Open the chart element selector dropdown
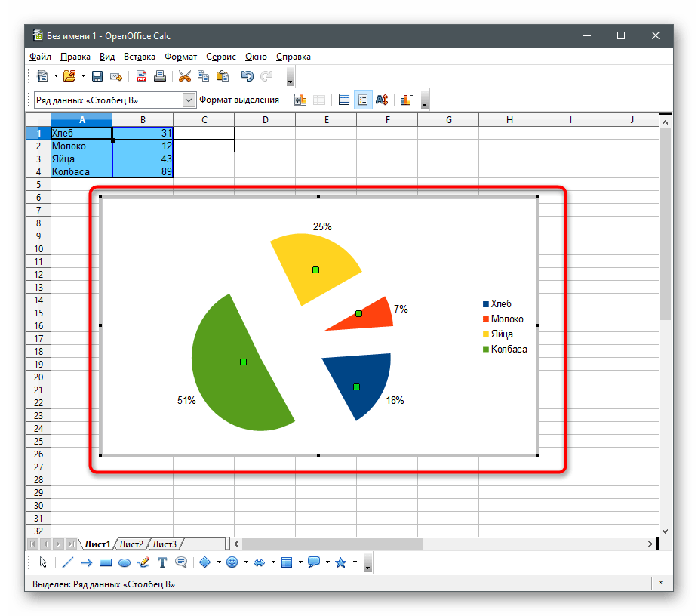 tap(189, 100)
